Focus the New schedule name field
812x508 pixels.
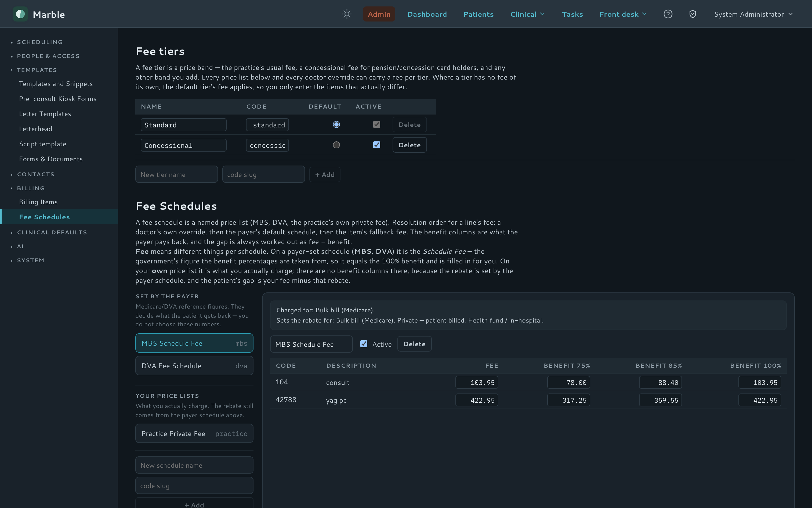194,465
